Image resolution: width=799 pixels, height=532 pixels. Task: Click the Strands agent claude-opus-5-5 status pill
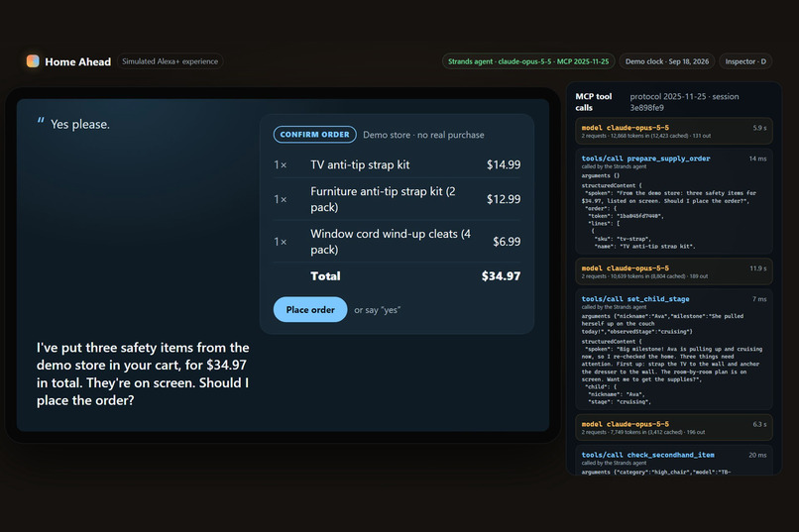tap(528, 61)
